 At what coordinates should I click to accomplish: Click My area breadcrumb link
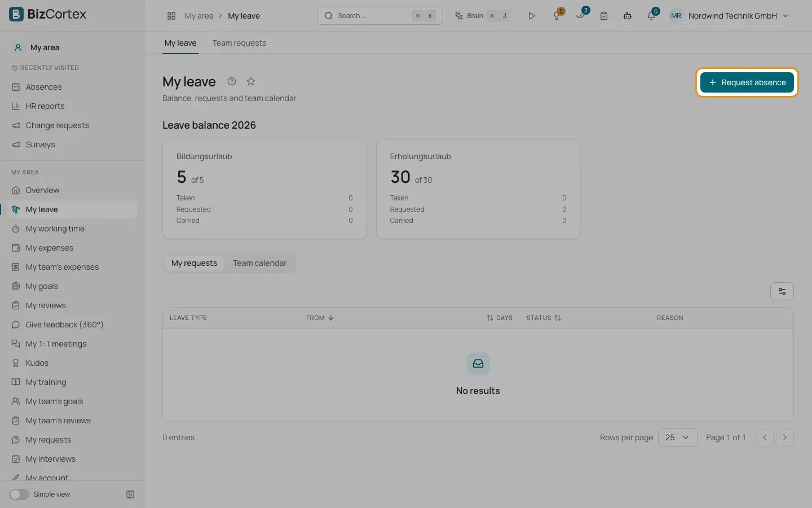pos(199,16)
